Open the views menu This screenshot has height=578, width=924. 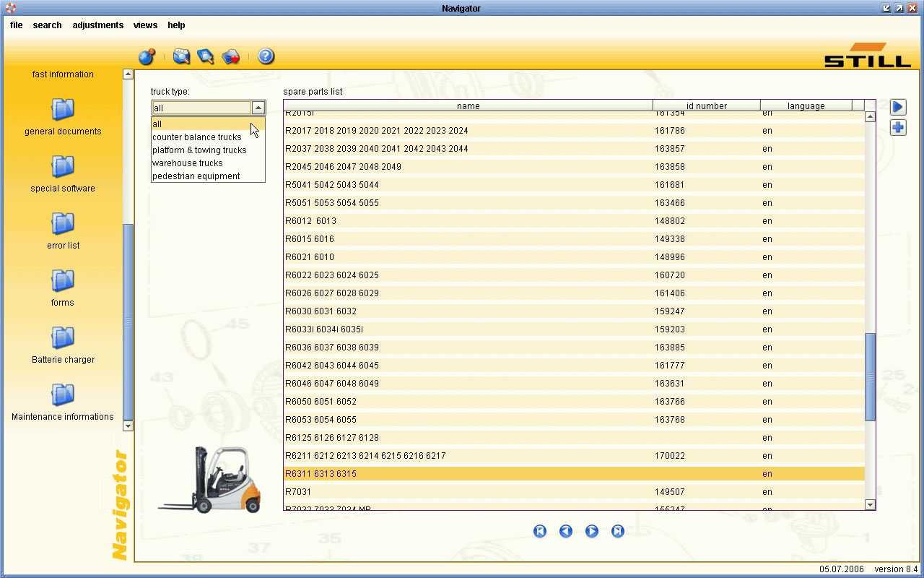145,25
